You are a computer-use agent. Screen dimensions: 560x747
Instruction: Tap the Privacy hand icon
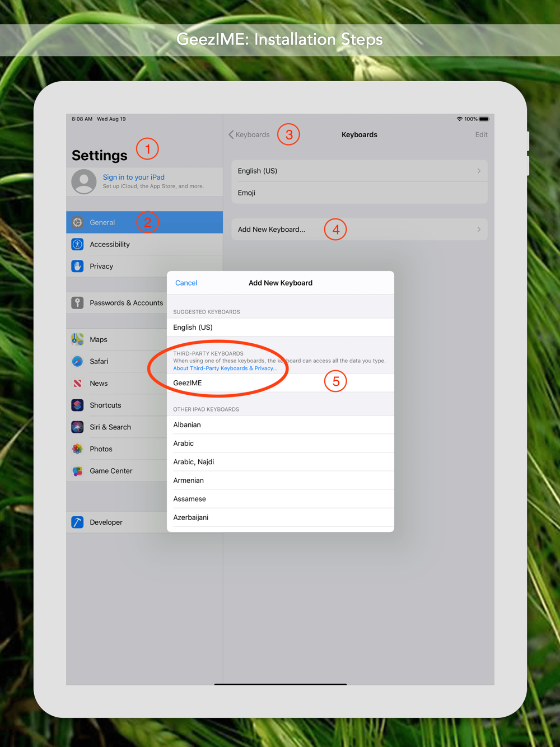click(78, 266)
